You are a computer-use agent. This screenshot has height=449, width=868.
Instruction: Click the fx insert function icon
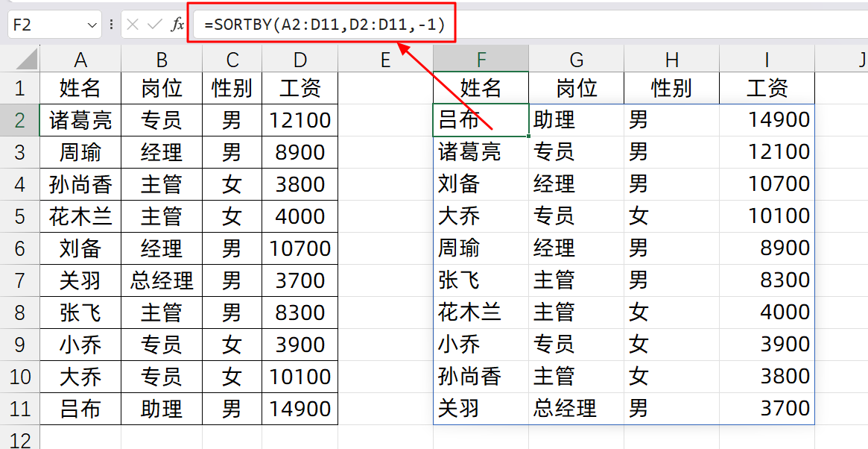[x=177, y=25]
